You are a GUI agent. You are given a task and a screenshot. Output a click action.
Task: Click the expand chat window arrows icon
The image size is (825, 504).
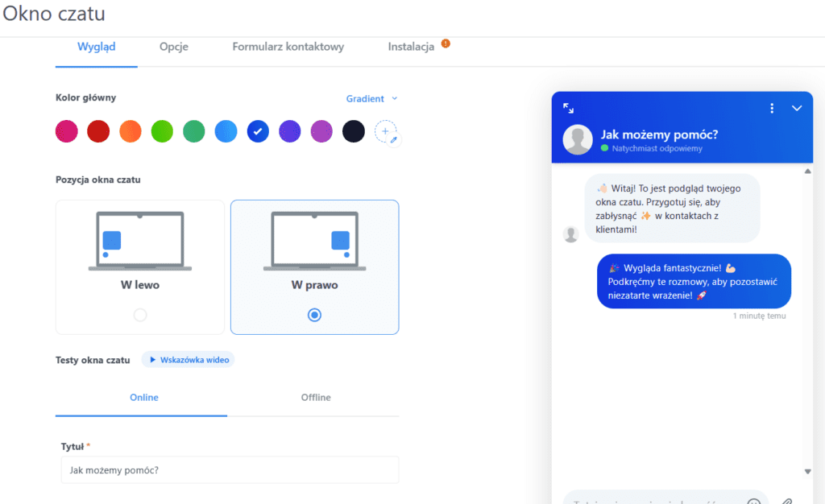[568, 108]
